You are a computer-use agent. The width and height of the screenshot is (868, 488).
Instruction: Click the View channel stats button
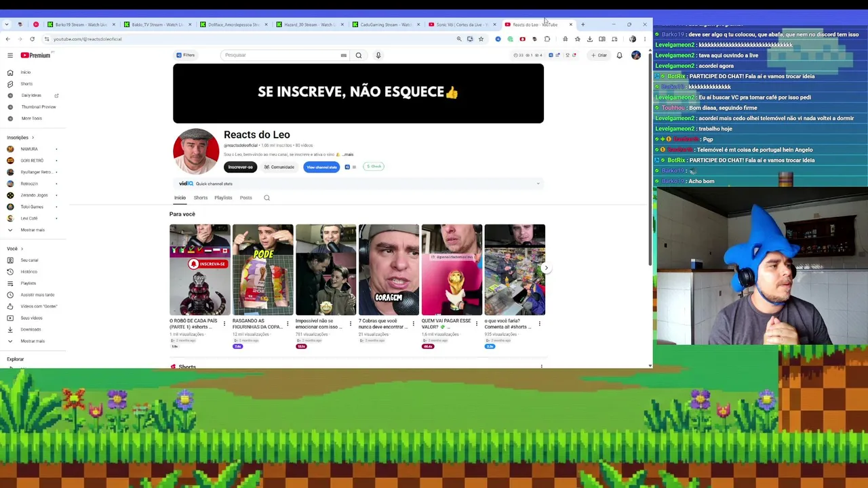(321, 167)
